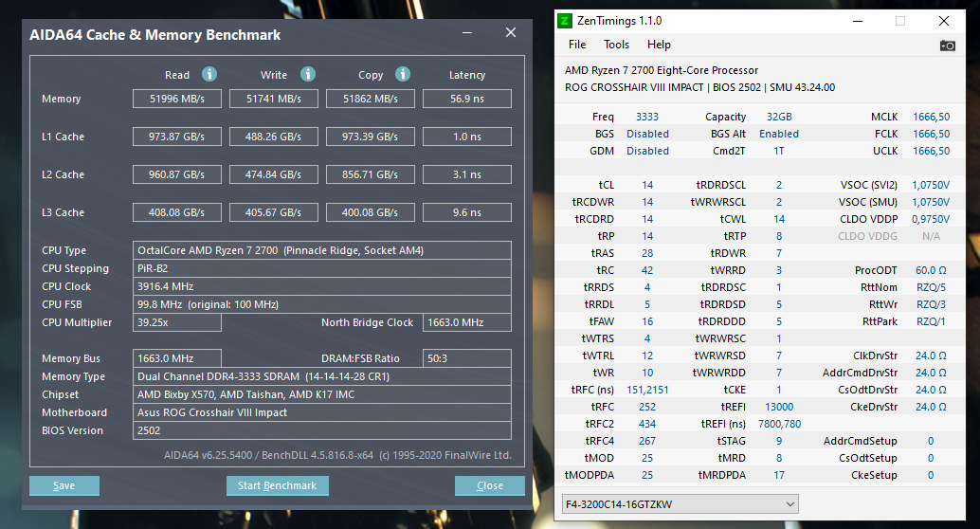Click the tRAS value 28
Image resolution: width=980 pixels, height=529 pixels.
pos(647,253)
